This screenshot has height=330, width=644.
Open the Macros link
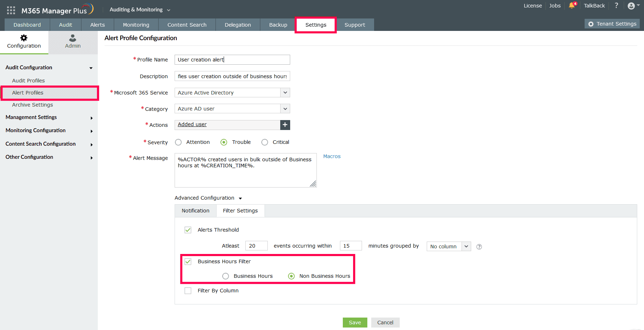click(332, 156)
